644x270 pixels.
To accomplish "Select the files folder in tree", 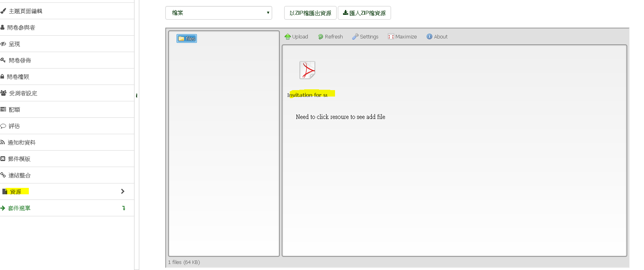I will point(187,38).
